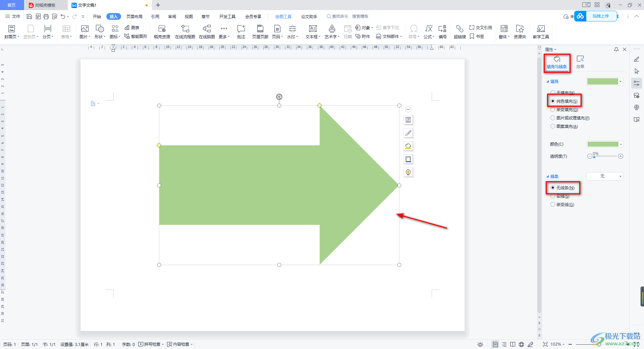Open 页眉页脚 header and footer
644x349 pixels.
(x=260, y=32)
